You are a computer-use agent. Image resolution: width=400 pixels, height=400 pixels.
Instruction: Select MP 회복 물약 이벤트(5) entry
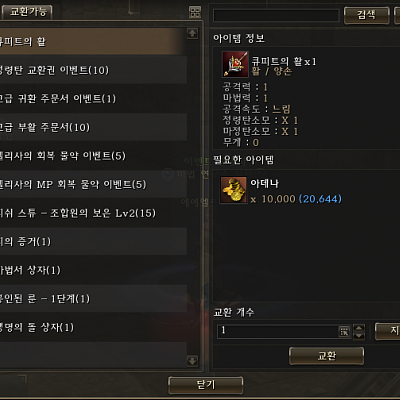pyautogui.click(x=93, y=184)
